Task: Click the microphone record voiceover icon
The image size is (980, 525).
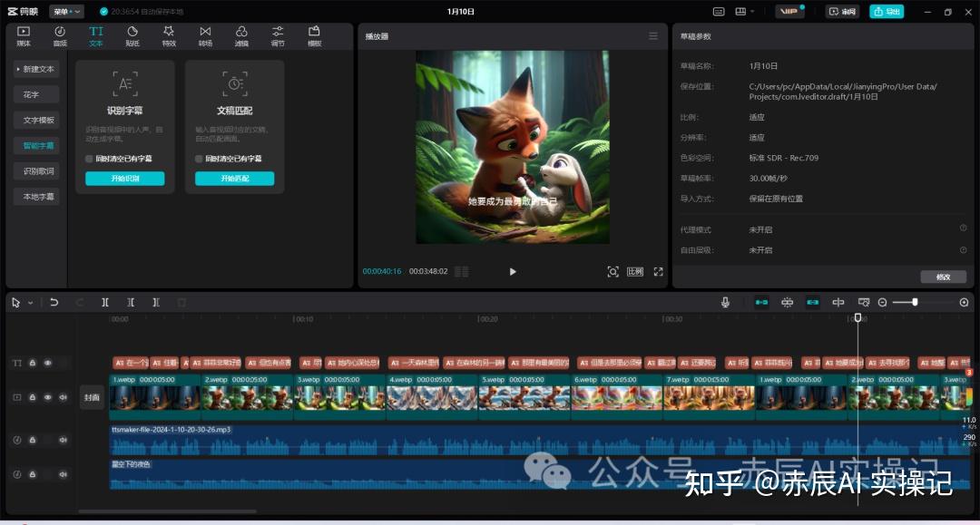Action: pyautogui.click(x=725, y=302)
